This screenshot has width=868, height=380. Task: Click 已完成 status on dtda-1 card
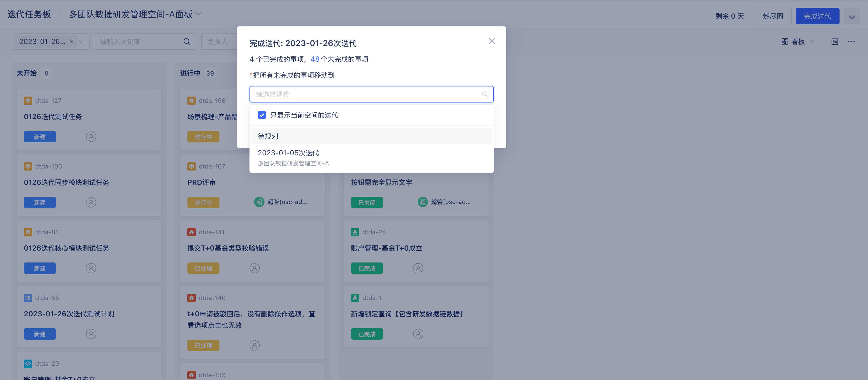(x=367, y=334)
